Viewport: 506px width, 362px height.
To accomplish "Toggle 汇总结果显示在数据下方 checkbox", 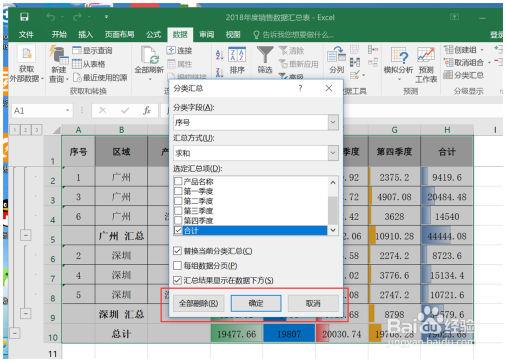I will pos(178,280).
